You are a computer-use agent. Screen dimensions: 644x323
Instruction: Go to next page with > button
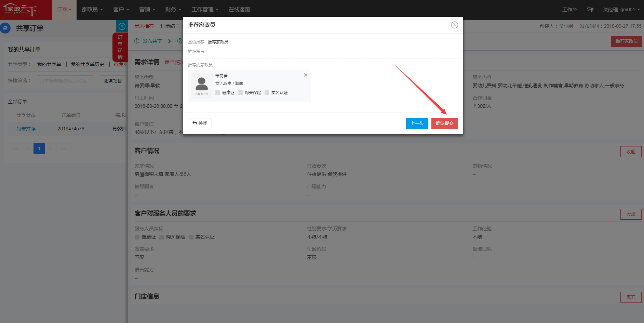50,149
